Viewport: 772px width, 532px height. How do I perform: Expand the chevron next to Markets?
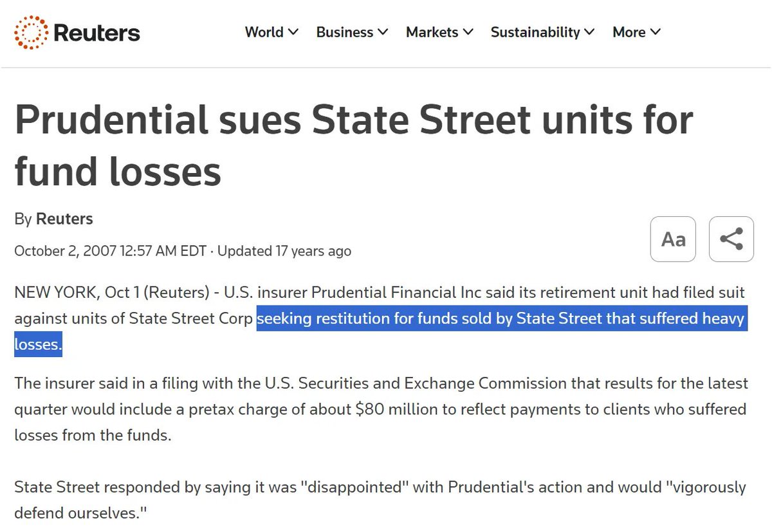tap(468, 32)
